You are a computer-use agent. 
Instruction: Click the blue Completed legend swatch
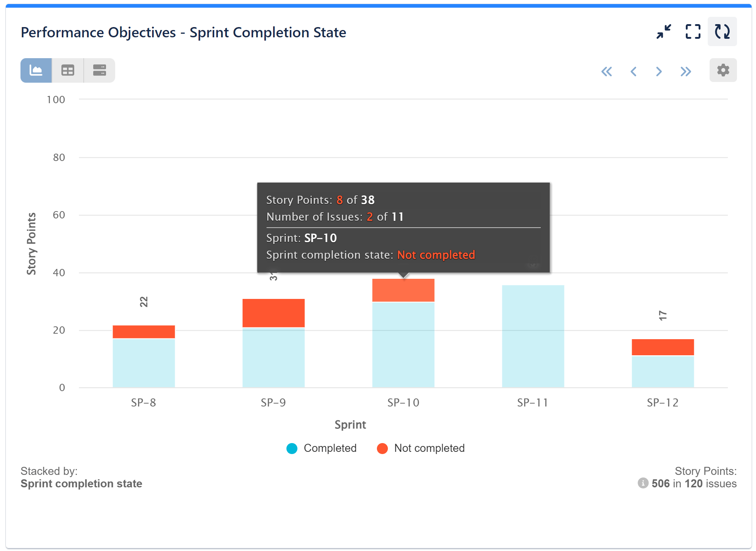pyautogui.click(x=291, y=448)
